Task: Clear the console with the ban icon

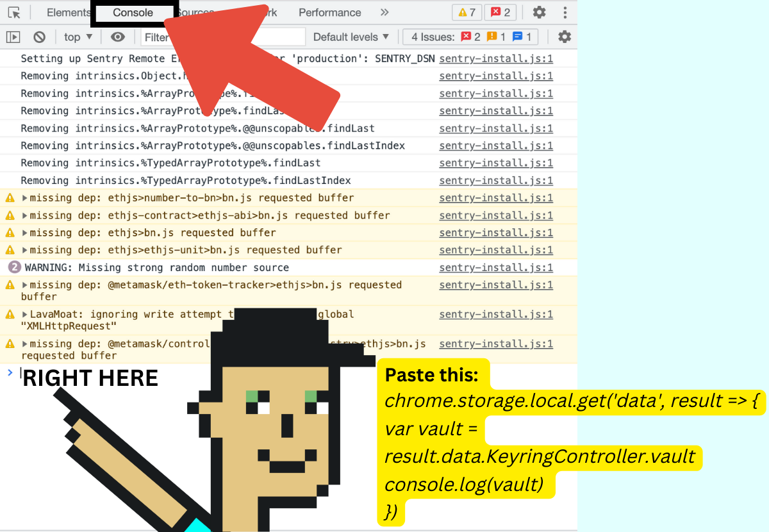Action: pos(40,37)
